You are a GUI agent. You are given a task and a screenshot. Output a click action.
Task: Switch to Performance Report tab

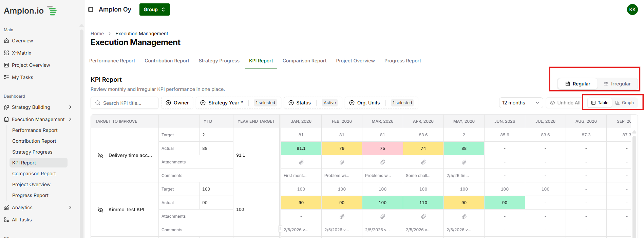click(x=112, y=61)
